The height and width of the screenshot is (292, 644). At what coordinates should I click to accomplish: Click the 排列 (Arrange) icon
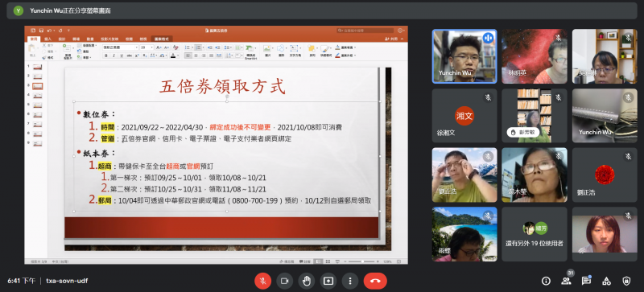tap(312, 51)
